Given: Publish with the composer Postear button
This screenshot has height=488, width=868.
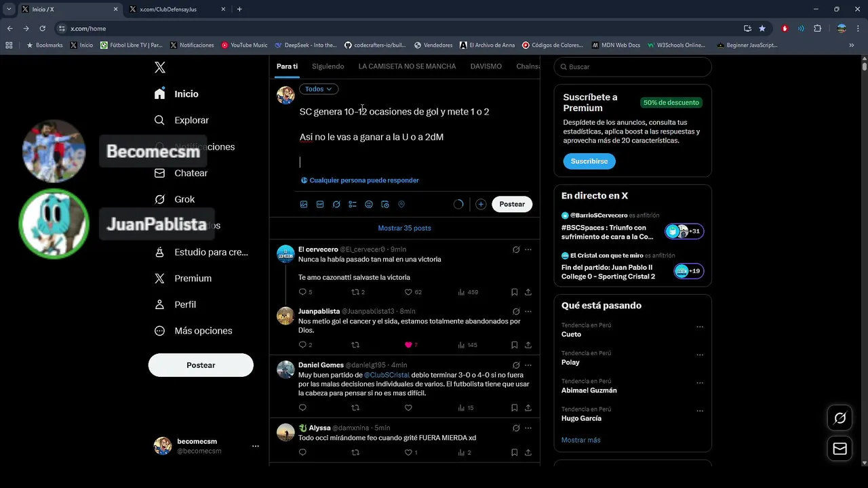Looking at the screenshot, I should 512,204.
